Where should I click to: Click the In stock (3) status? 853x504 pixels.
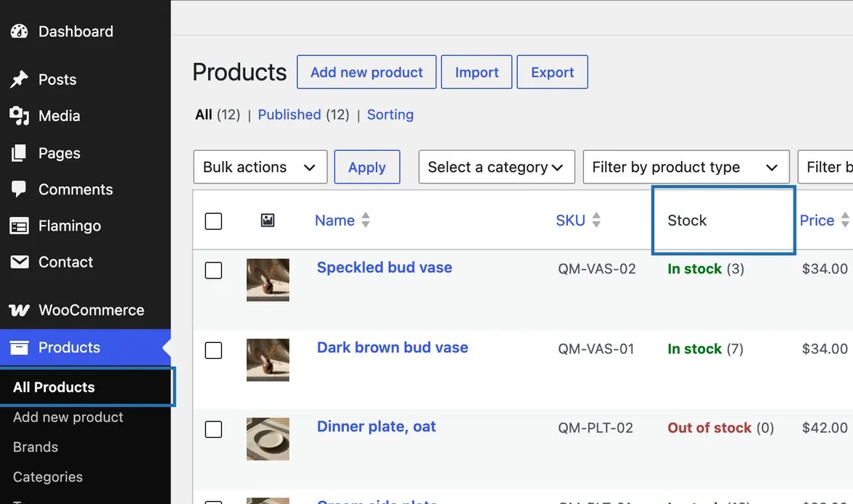[x=706, y=268]
